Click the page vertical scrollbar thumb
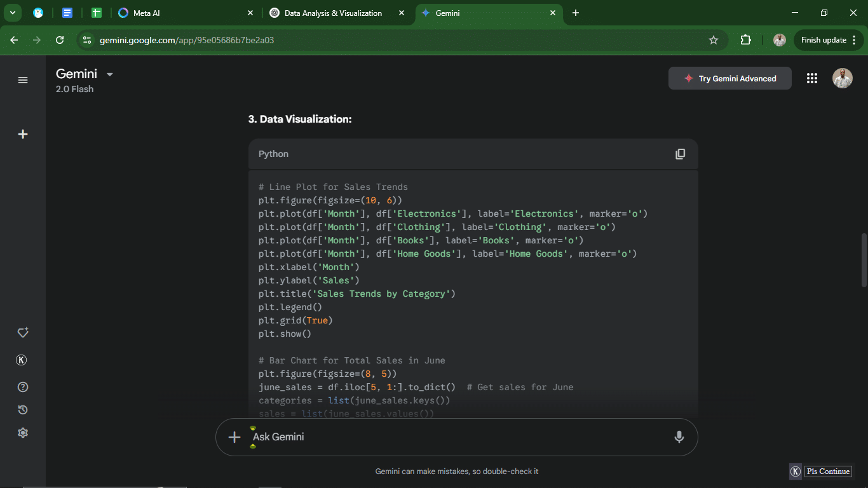The image size is (868, 488). click(x=864, y=261)
